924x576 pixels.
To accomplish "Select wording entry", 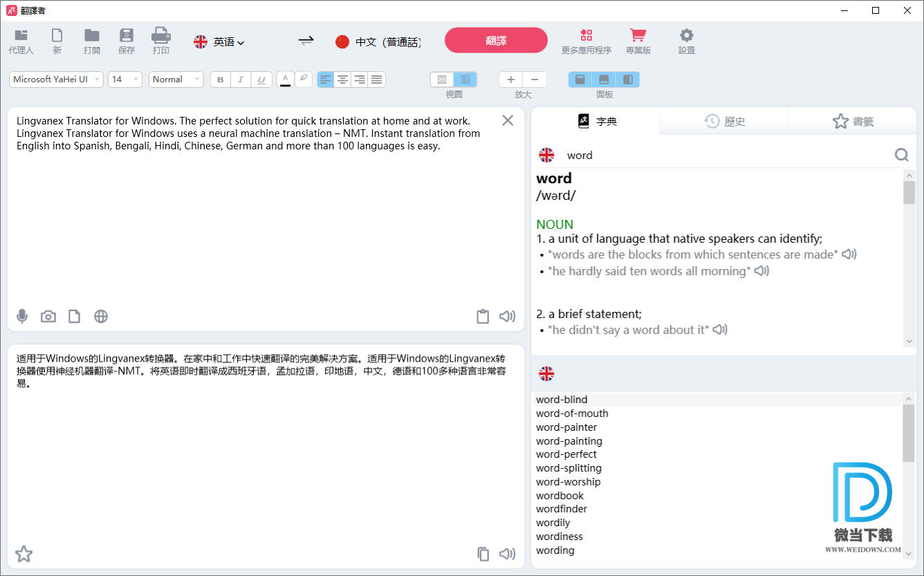I will [x=555, y=550].
